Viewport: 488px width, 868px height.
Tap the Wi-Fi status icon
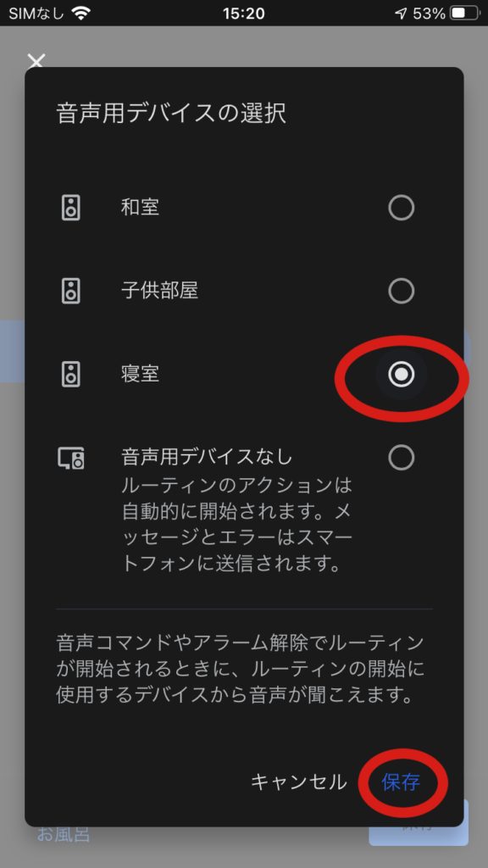(80, 14)
